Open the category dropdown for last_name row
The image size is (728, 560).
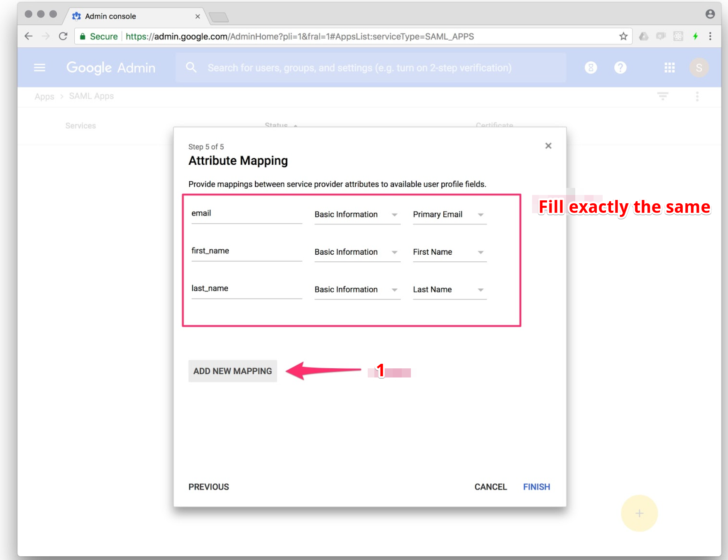357,290
